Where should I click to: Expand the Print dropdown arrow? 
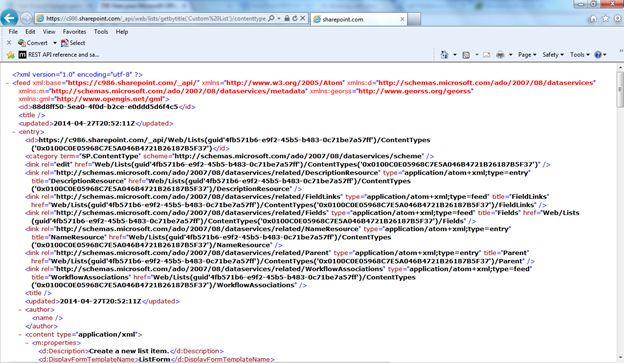[x=511, y=55]
